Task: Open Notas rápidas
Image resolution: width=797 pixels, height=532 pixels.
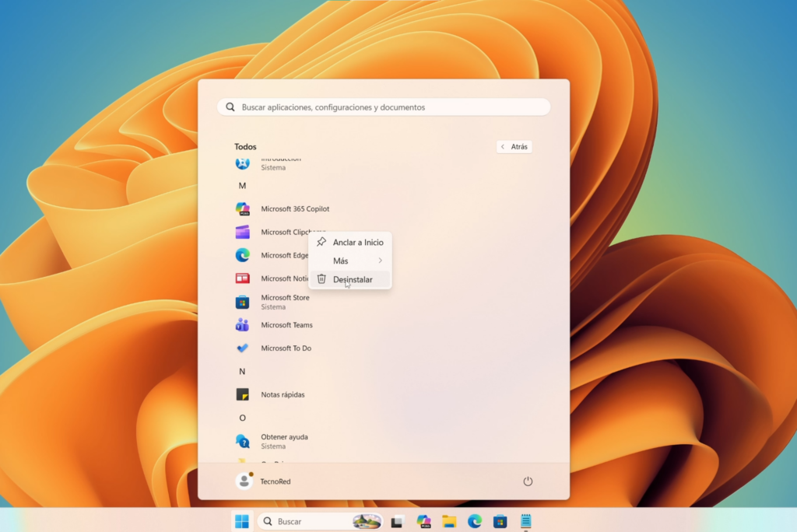Action: 281,394
